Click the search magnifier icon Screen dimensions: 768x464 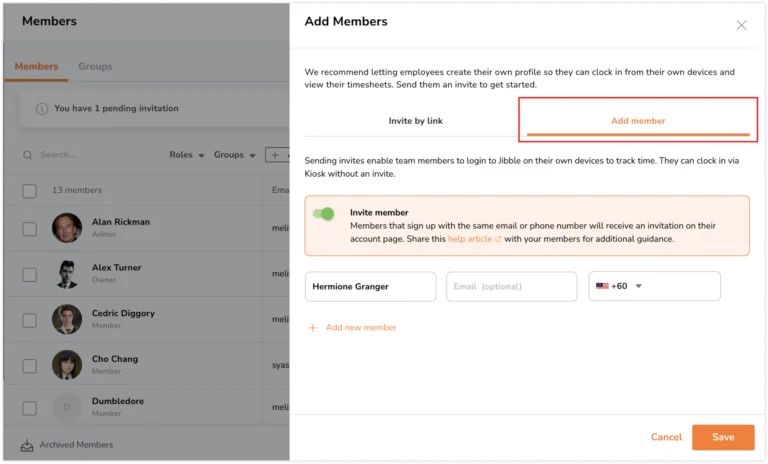coord(27,155)
